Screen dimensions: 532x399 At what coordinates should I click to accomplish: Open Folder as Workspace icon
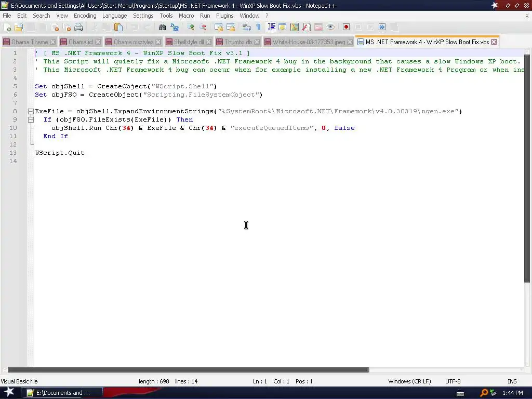click(318, 27)
